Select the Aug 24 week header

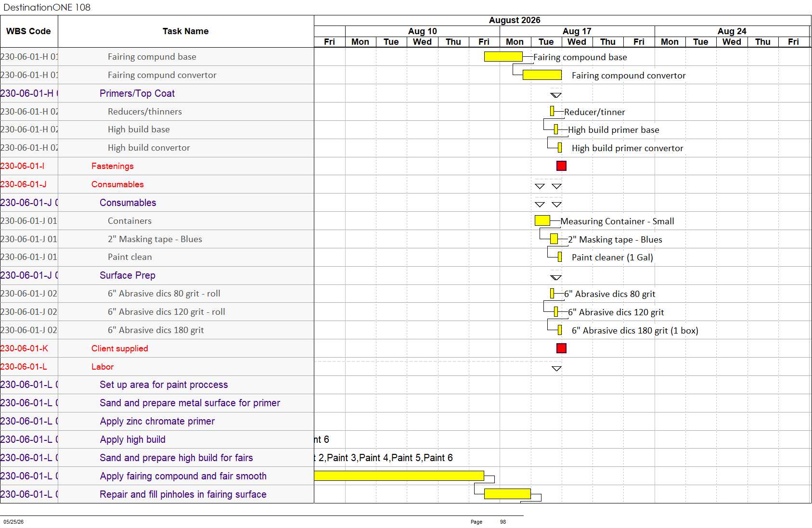click(732, 31)
